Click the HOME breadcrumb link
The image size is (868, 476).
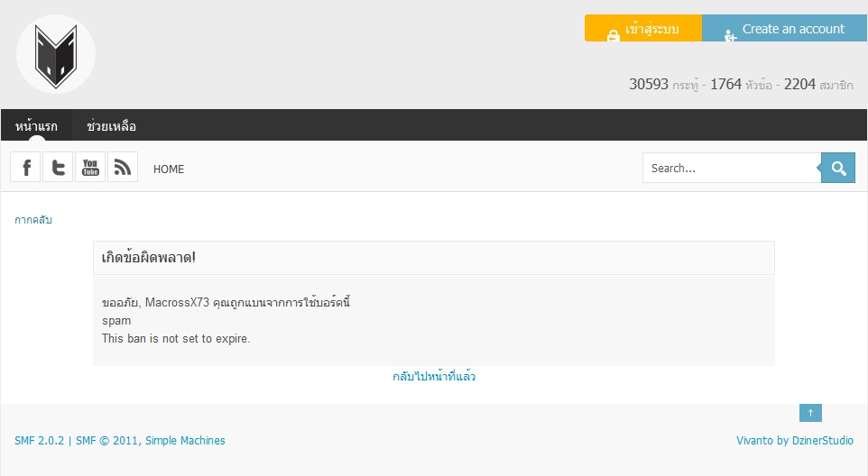tap(169, 169)
